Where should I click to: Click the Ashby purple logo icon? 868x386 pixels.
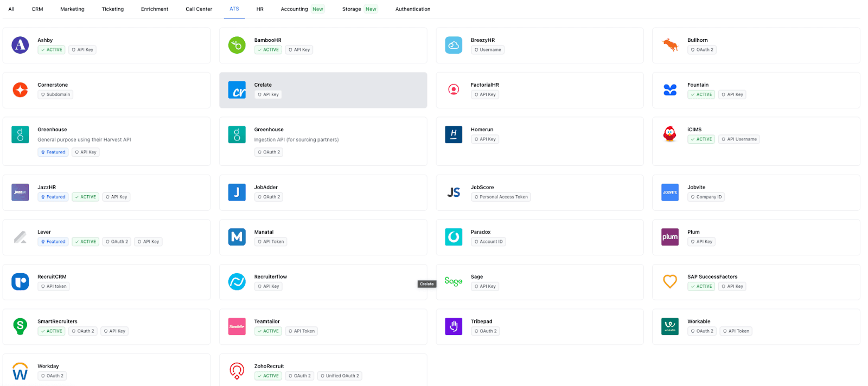click(20, 45)
